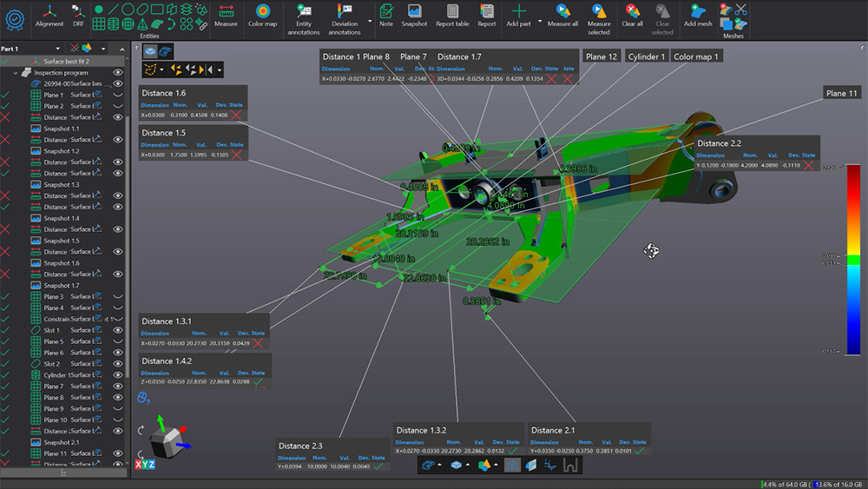
Task: Open the Alignment tool
Action: click(x=49, y=16)
